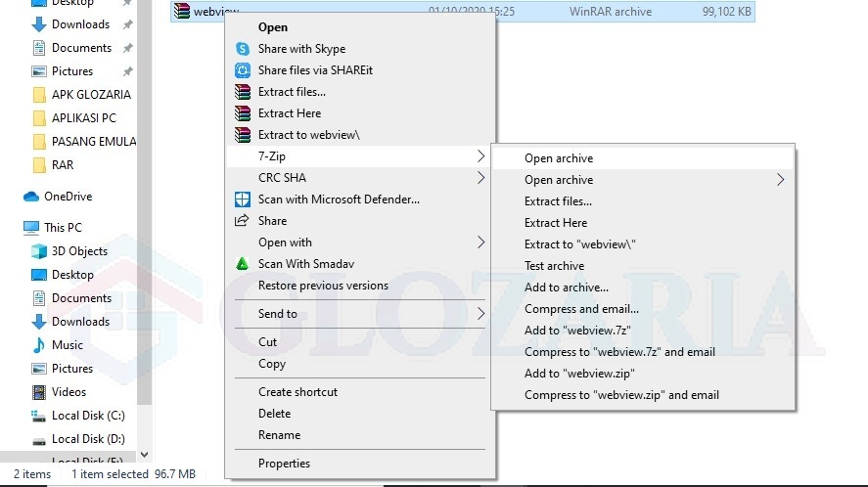The height and width of the screenshot is (487, 868).
Task: Click the WinRAR archive type cell
Action: coord(611,11)
